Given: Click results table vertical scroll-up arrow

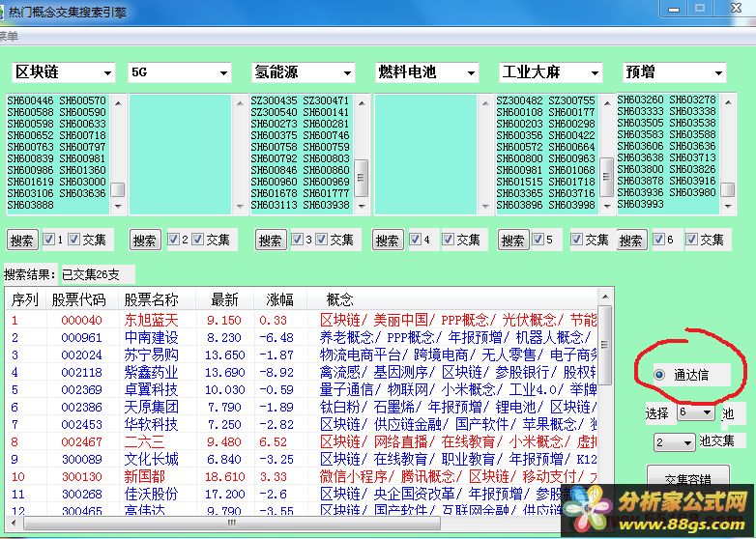Looking at the screenshot, I should [605, 297].
